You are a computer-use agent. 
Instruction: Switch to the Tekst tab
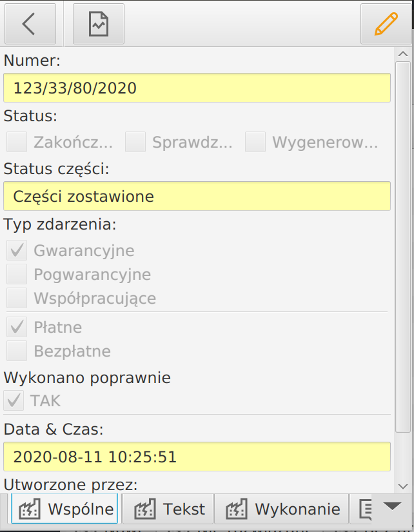click(x=168, y=509)
